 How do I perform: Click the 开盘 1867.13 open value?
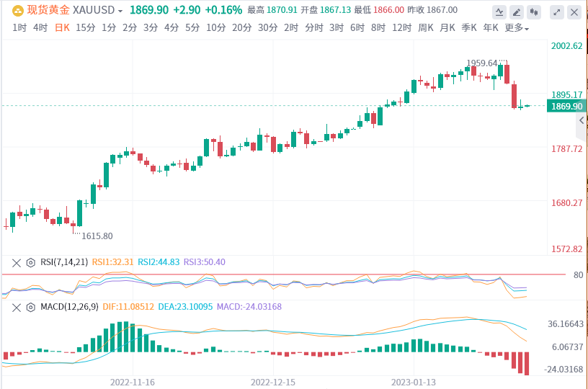[x=326, y=10]
